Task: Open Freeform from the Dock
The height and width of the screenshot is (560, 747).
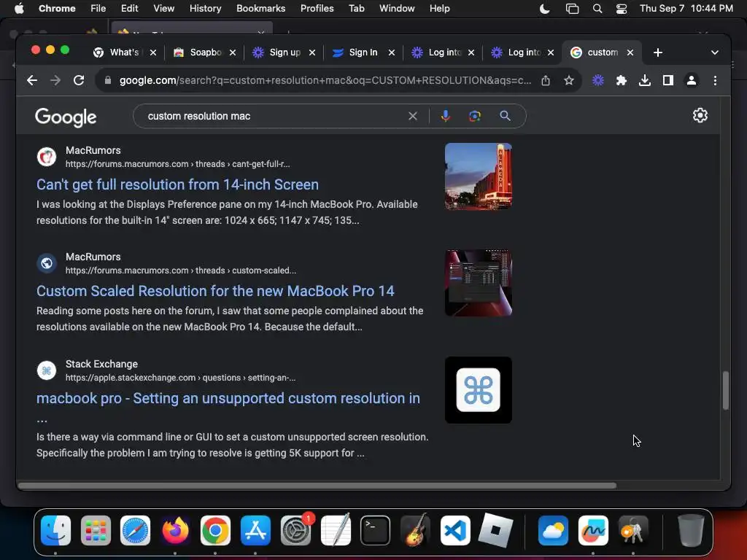Action: point(593,530)
